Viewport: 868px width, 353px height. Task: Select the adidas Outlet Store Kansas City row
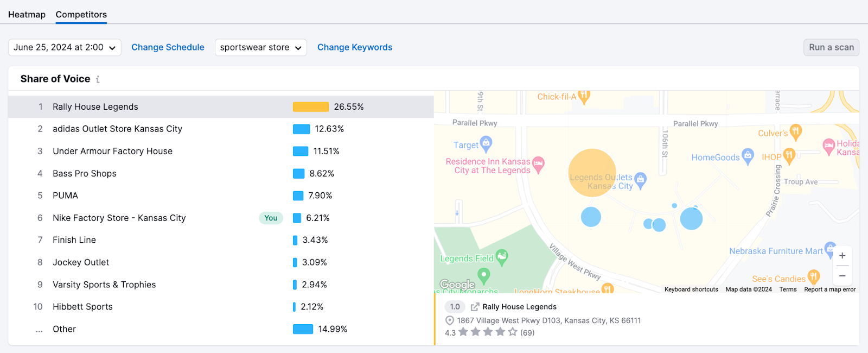coord(117,129)
